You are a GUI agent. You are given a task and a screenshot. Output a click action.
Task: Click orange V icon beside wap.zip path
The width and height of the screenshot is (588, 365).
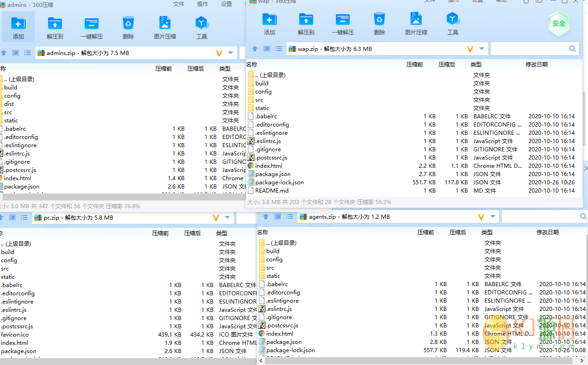[x=470, y=49]
